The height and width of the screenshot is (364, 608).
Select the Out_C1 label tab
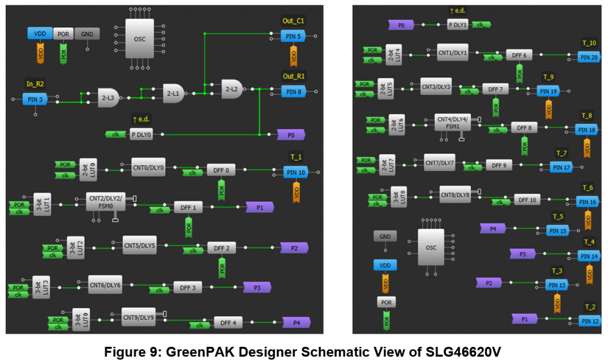click(293, 20)
